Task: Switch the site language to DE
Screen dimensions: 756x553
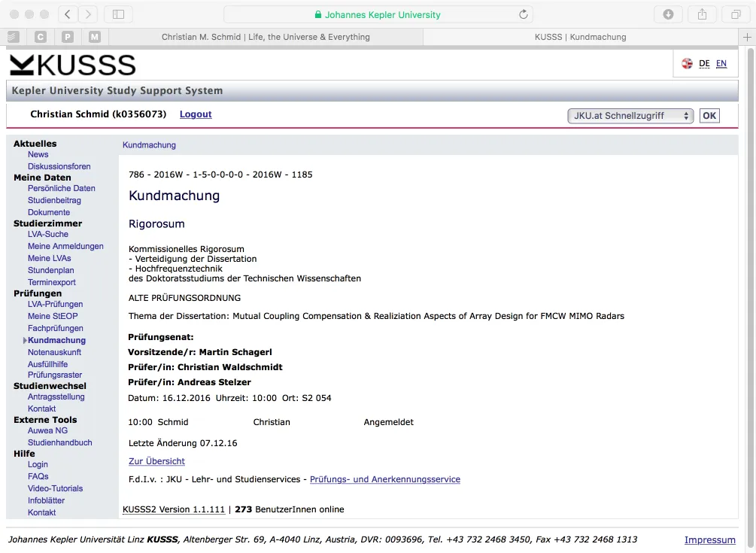Action: tap(704, 64)
